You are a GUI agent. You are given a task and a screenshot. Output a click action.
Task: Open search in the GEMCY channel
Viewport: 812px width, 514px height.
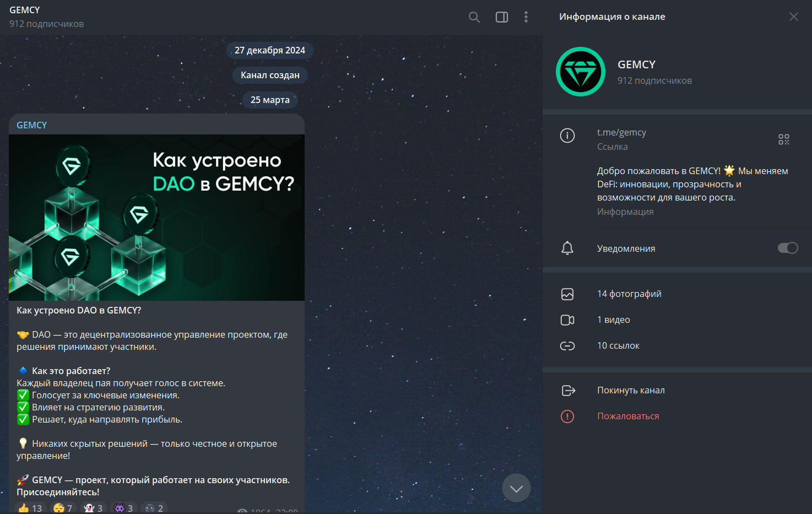[x=474, y=17]
